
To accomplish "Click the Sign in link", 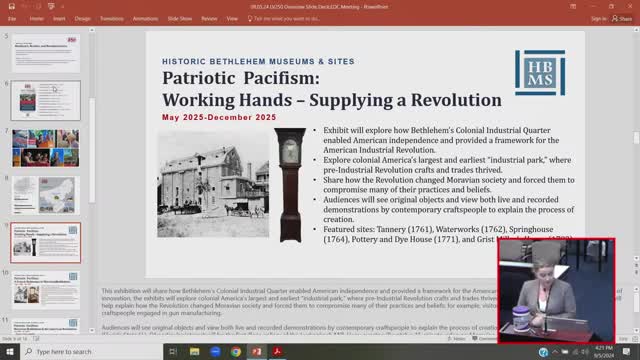I will tap(598, 19).
